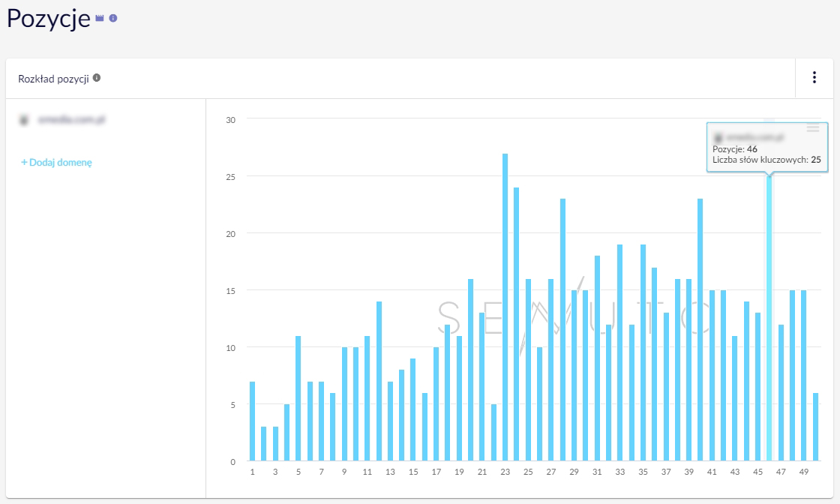The width and height of the screenshot is (840, 504).
Task: Open the three-dot options menu of the panel
Action: pos(814,78)
